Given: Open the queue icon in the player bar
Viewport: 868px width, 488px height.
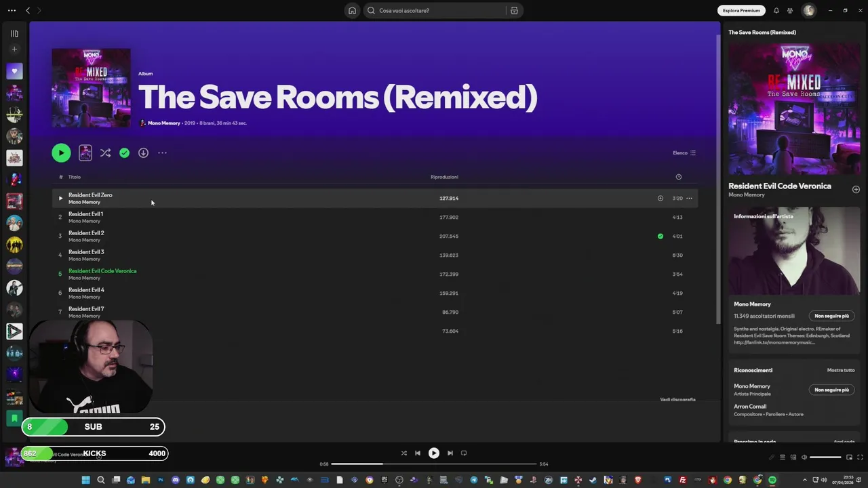Looking at the screenshot, I should point(781,457).
